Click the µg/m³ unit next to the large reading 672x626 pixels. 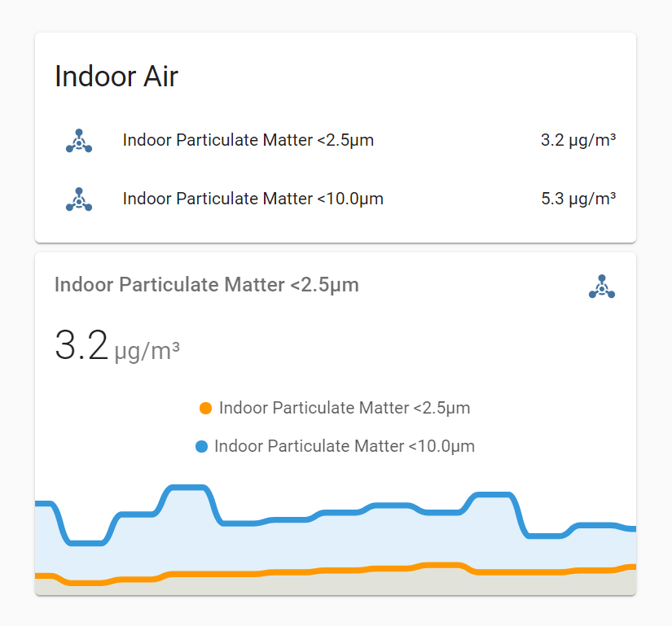pyautogui.click(x=147, y=352)
